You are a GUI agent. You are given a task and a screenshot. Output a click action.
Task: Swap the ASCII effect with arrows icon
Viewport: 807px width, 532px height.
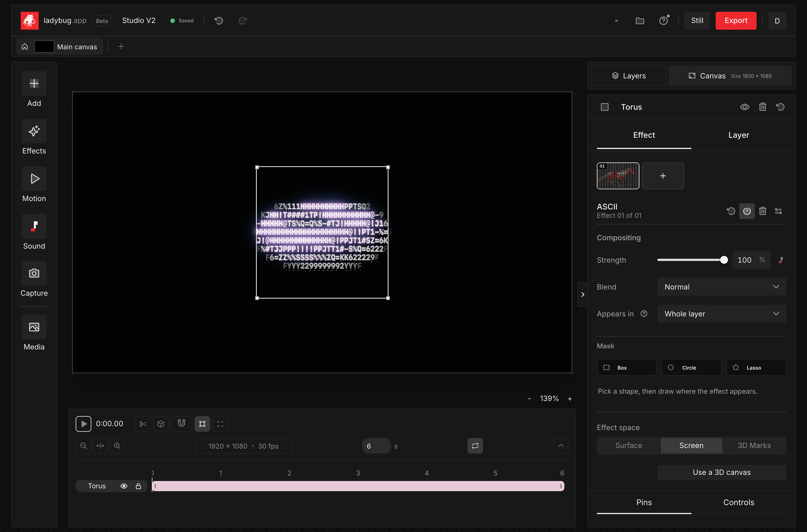[778, 211]
